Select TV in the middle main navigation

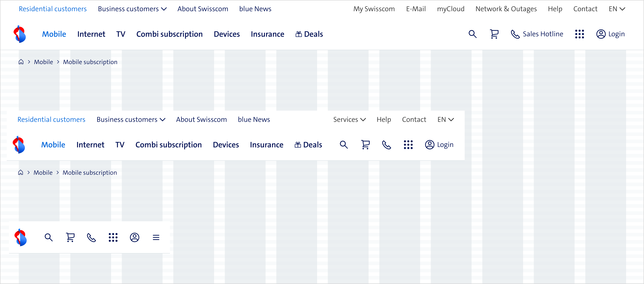pos(120,145)
